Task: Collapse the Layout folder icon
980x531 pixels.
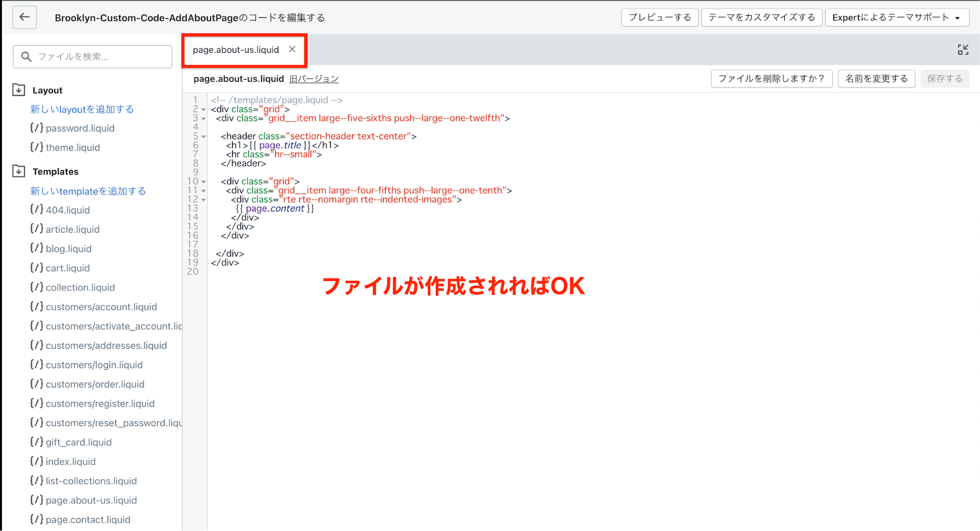Action: click(19, 90)
